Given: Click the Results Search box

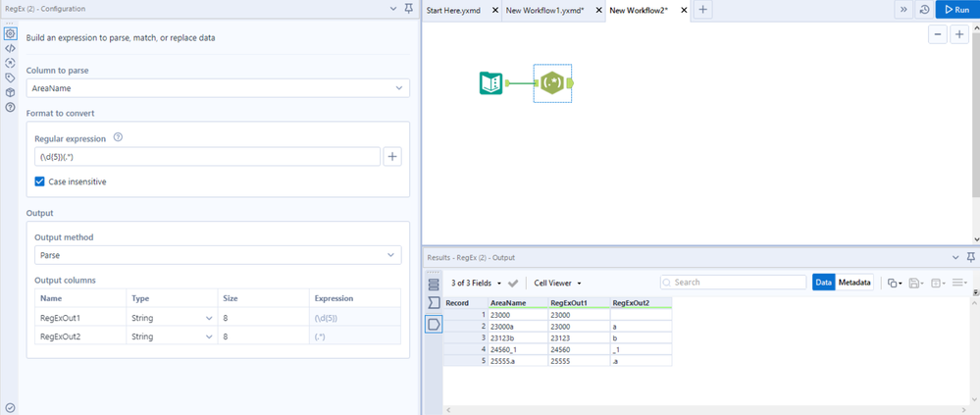Looking at the screenshot, I should [x=733, y=283].
